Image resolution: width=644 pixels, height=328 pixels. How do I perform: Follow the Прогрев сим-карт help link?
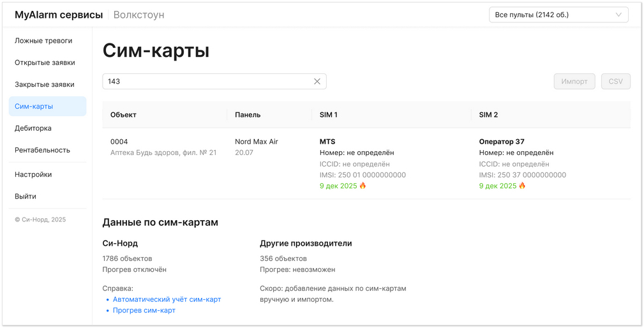pyautogui.click(x=144, y=310)
